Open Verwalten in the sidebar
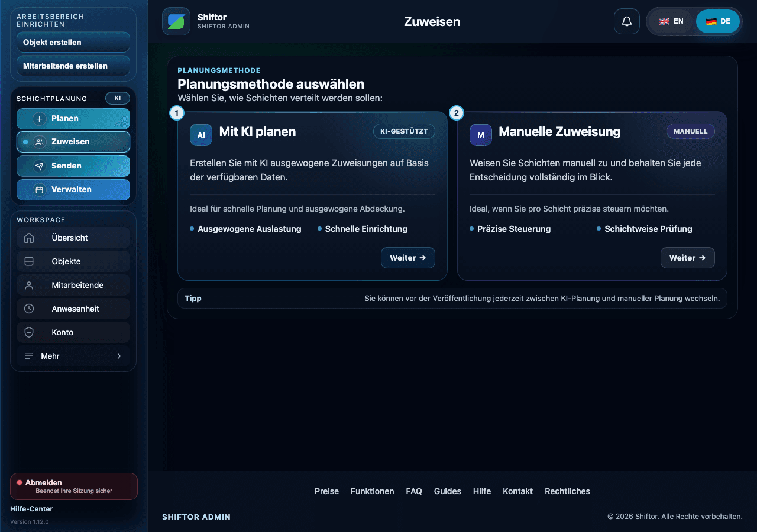The width and height of the screenshot is (757, 532). 73,190
